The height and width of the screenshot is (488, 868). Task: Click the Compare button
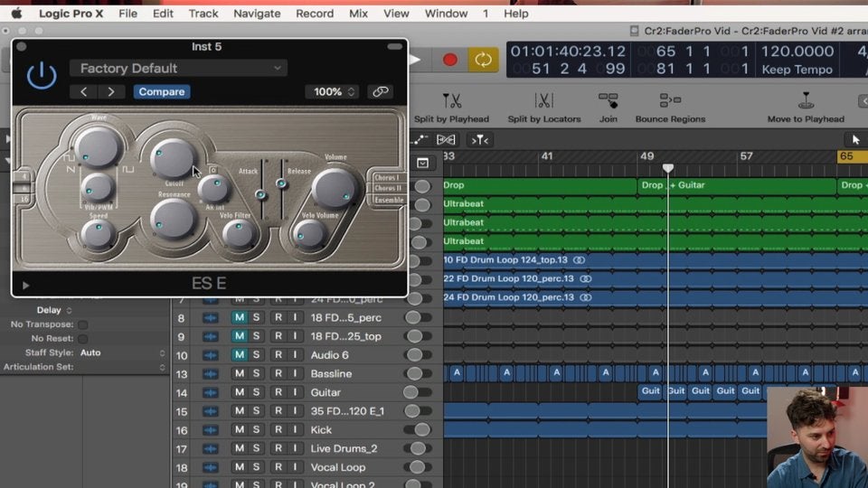coord(162,91)
